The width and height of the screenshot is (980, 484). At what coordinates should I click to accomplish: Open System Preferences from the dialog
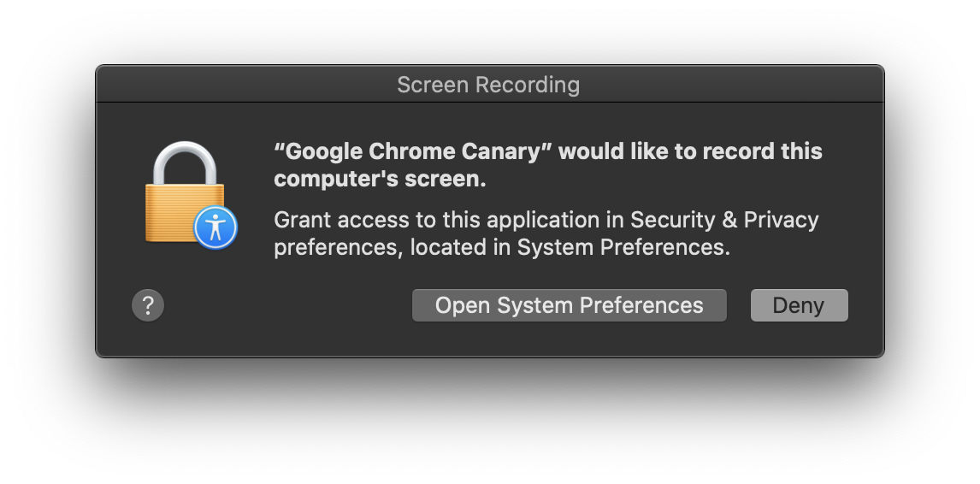570,305
